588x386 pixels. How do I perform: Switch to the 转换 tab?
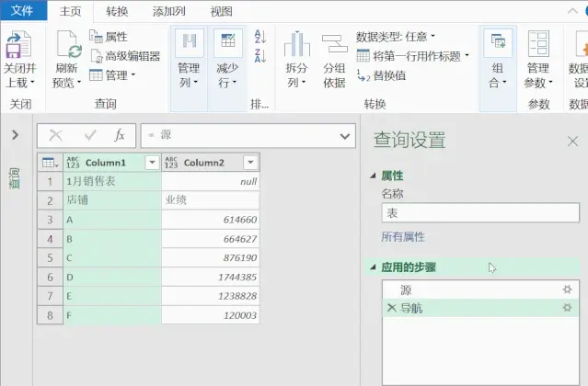pyautogui.click(x=117, y=11)
